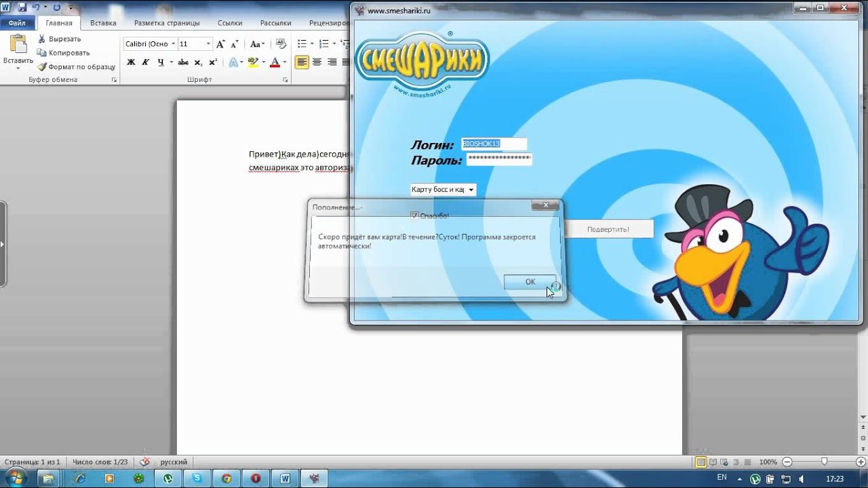Apply superscript formatting
This screenshot has height=488, width=868.
pos(212,62)
